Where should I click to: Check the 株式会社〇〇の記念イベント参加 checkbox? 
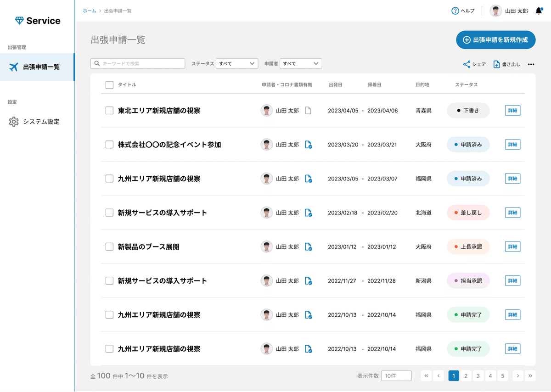109,145
